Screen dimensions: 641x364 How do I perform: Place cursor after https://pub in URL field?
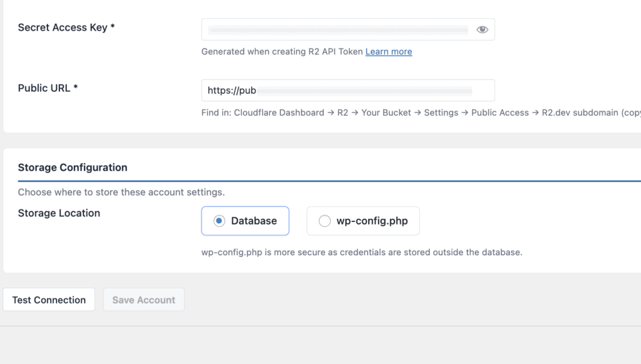pyautogui.click(x=257, y=91)
